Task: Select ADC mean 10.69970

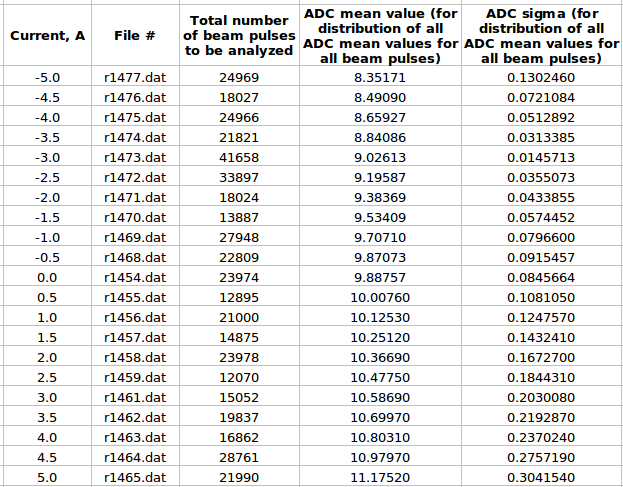Action: pyautogui.click(x=380, y=417)
